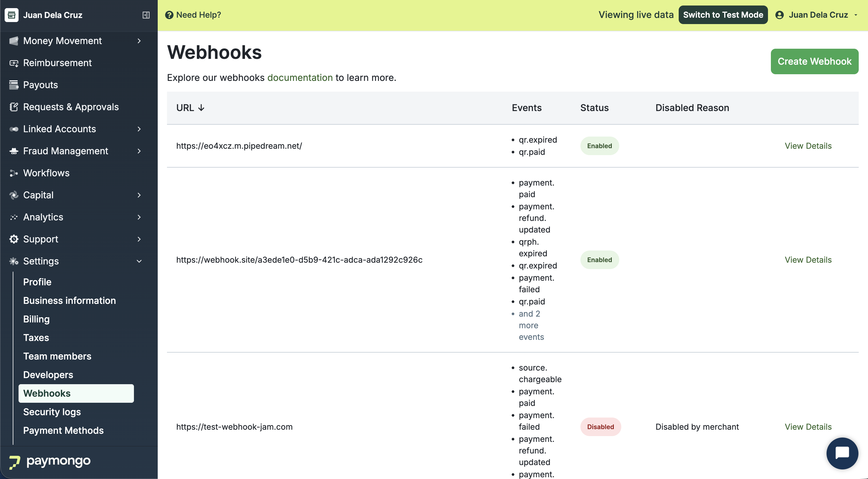Open the chat support bubble
Image resolution: width=868 pixels, height=479 pixels.
842,453
